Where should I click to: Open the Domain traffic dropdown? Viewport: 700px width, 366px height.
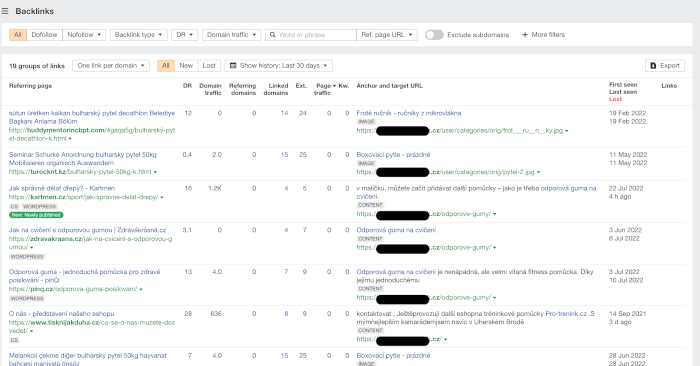pyautogui.click(x=231, y=35)
